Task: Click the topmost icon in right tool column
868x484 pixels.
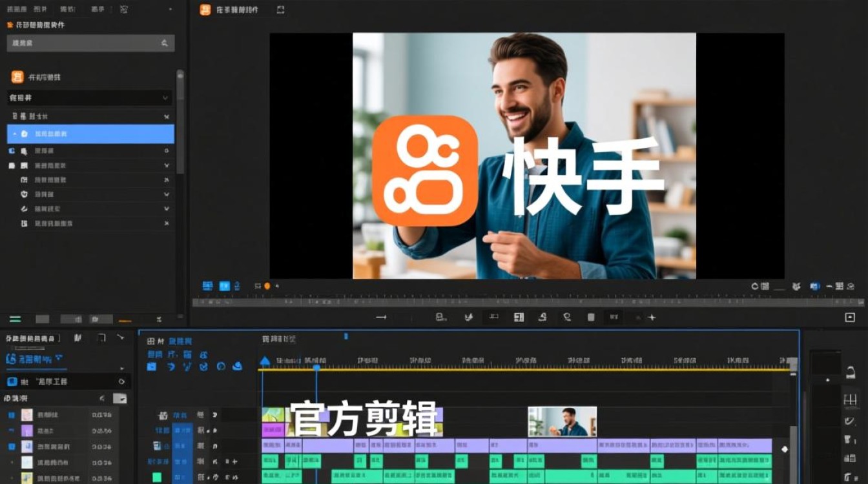Action: click(851, 372)
